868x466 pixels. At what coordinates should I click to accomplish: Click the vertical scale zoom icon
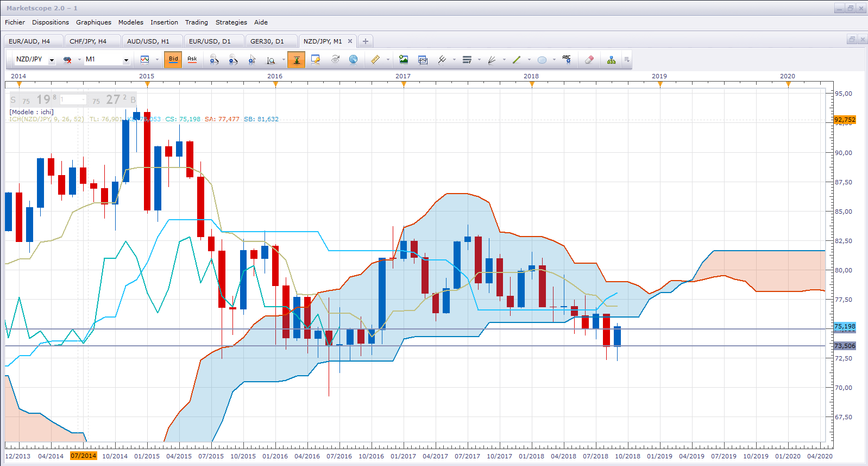[x=271, y=60]
